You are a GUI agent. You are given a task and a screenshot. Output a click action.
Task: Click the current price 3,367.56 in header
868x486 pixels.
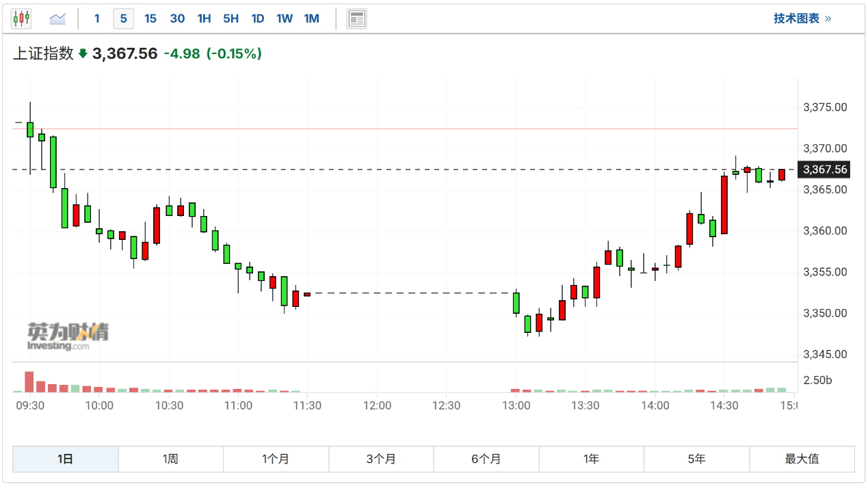125,54
